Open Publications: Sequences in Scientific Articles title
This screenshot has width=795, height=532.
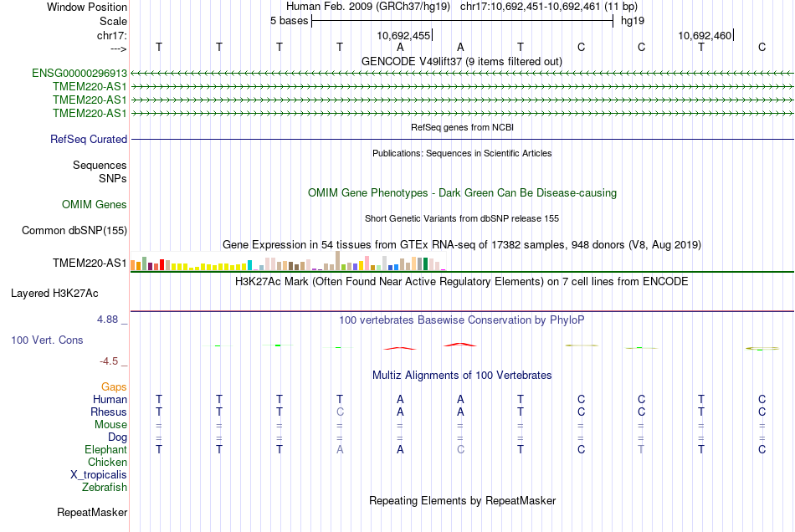click(x=462, y=154)
